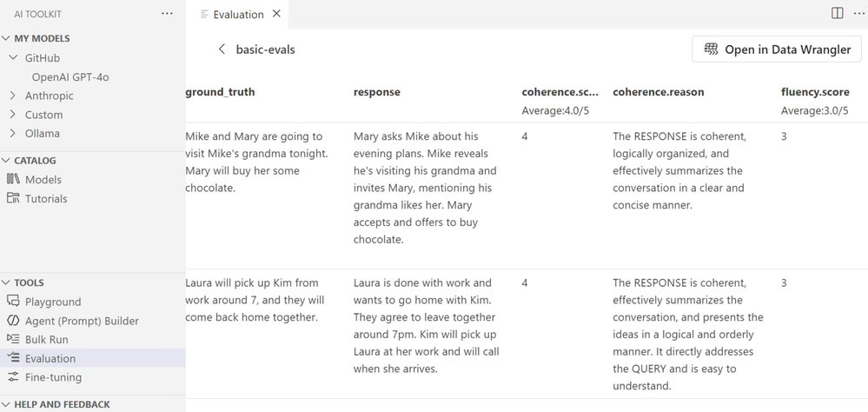868x412 pixels.
Task: Click the back arrow beside basic-evals
Action: point(222,50)
